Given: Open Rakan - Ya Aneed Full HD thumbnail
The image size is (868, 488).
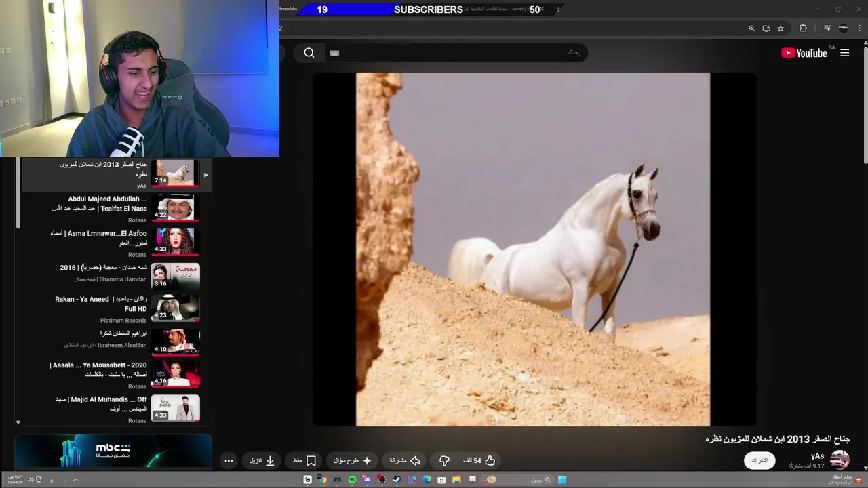Looking at the screenshot, I should click(x=176, y=308).
